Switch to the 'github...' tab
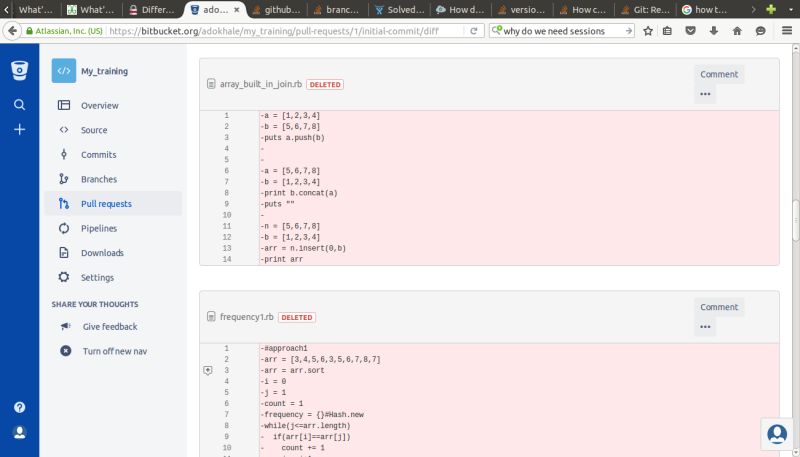Image resolution: width=800 pixels, height=457 pixels. pyautogui.click(x=276, y=9)
